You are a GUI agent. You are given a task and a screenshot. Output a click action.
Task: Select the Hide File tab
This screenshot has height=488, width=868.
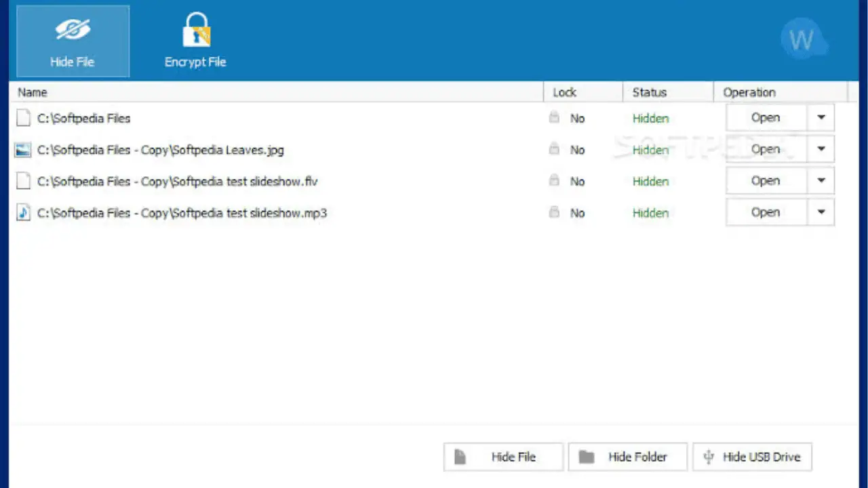(x=73, y=41)
